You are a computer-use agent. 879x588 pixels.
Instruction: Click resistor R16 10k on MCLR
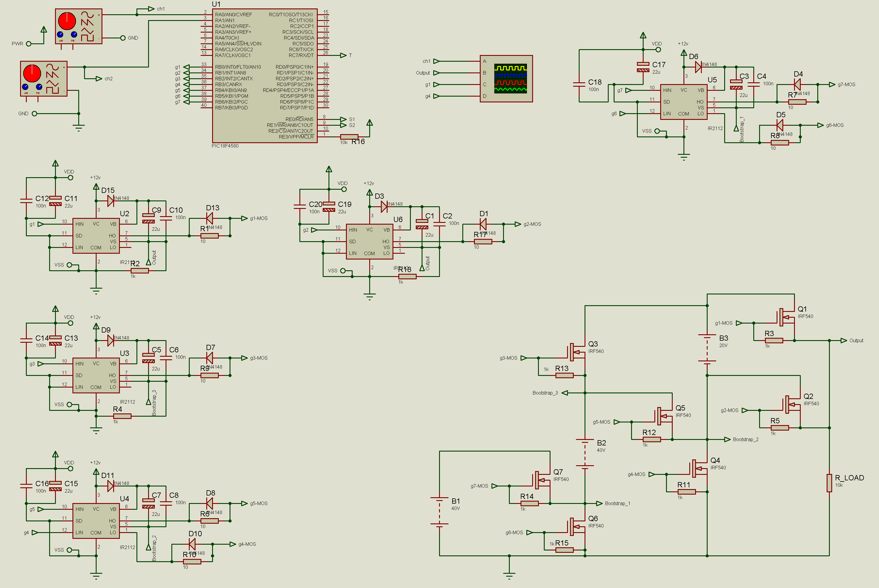click(349, 137)
